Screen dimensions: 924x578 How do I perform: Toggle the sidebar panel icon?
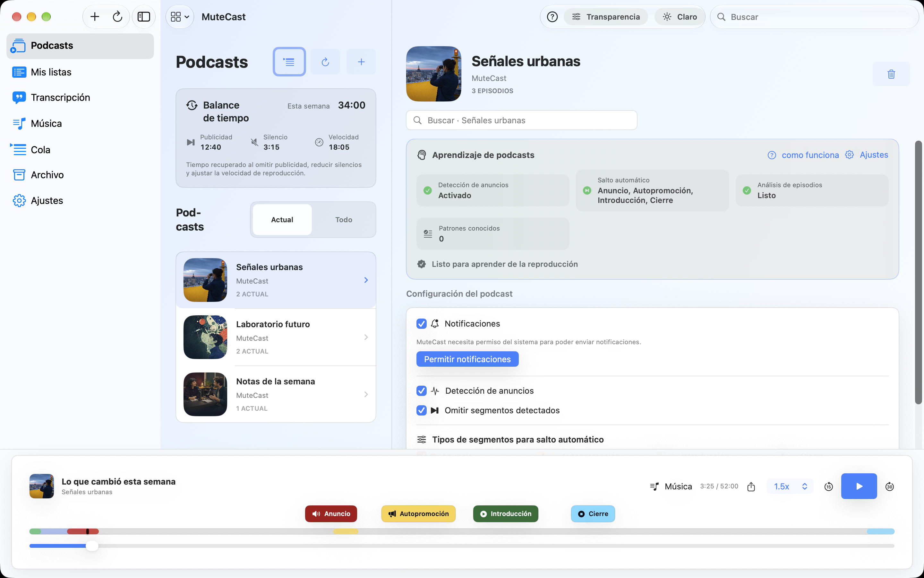coord(143,17)
